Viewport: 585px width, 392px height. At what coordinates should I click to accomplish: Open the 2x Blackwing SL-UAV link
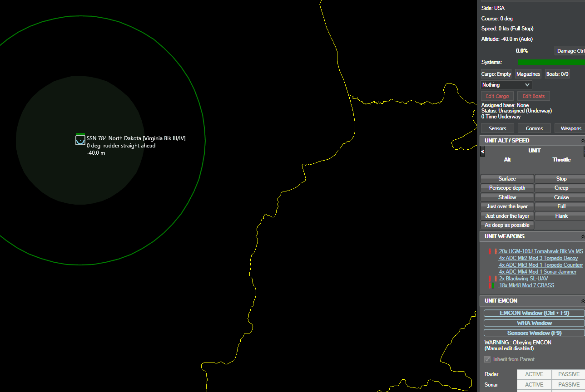click(x=523, y=279)
